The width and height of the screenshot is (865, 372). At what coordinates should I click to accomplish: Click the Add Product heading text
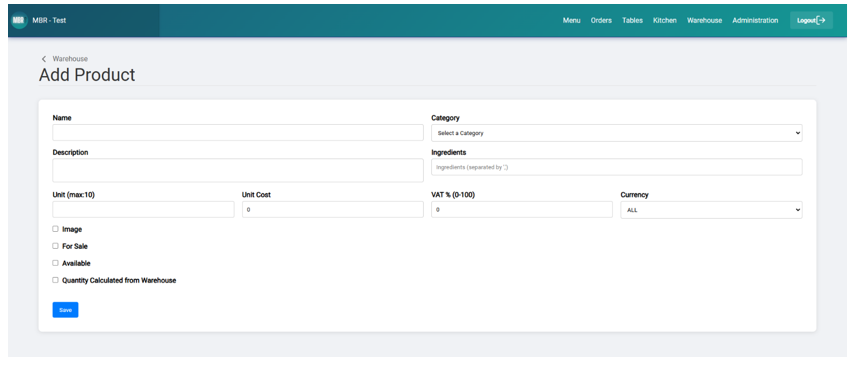[x=87, y=75]
